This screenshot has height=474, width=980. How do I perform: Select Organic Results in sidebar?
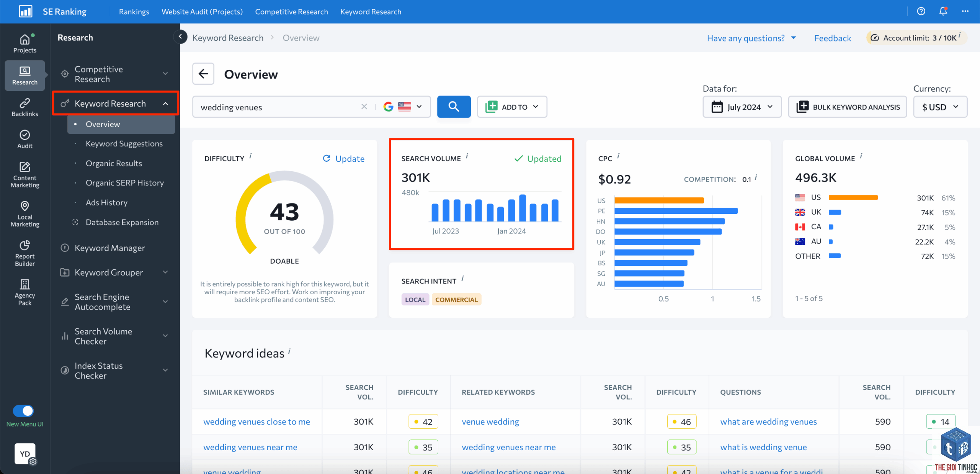[x=114, y=163]
